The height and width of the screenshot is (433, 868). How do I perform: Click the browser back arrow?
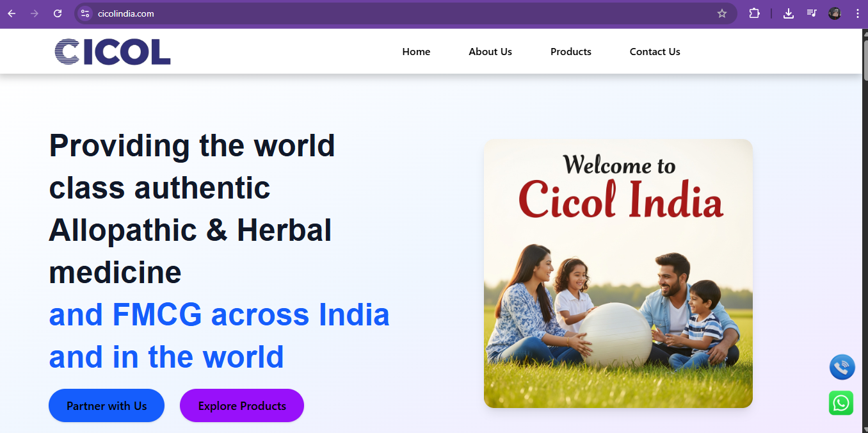(x=12, y=13)
